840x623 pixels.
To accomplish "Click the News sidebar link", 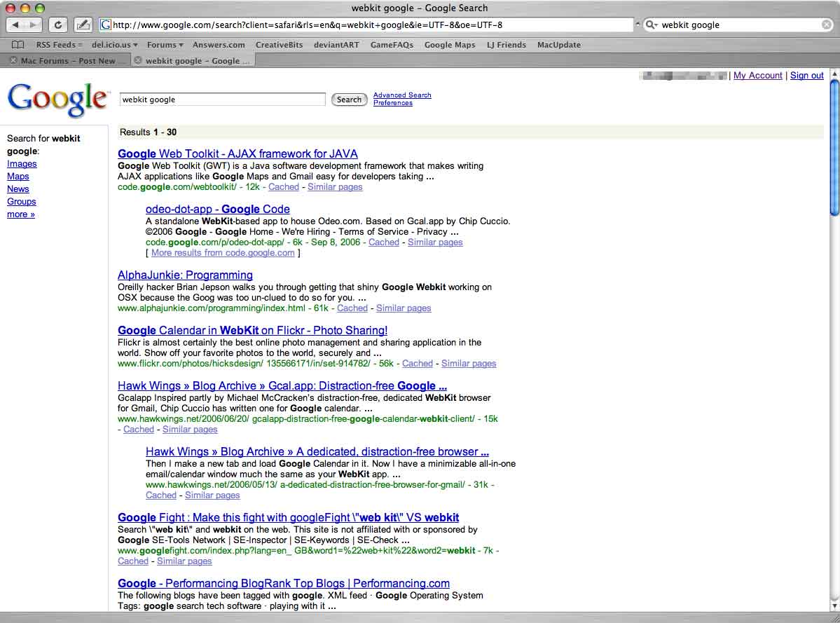I will [x=18, y=189].
